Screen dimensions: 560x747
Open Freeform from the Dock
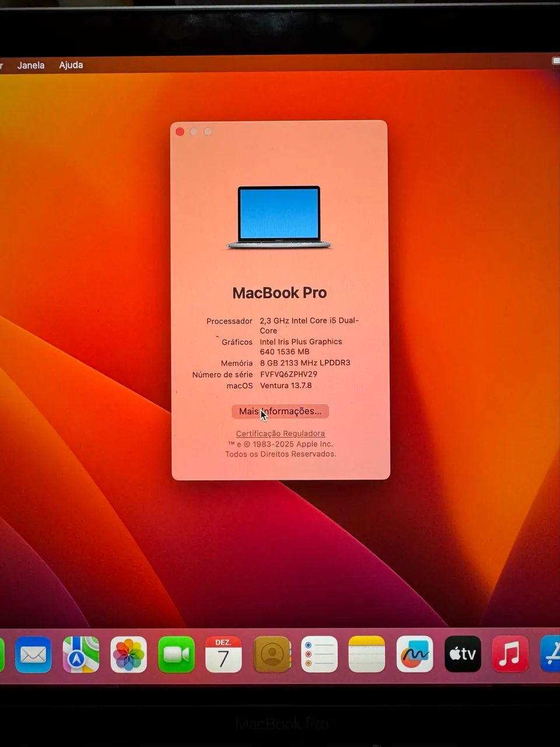[x=414, y=654]
